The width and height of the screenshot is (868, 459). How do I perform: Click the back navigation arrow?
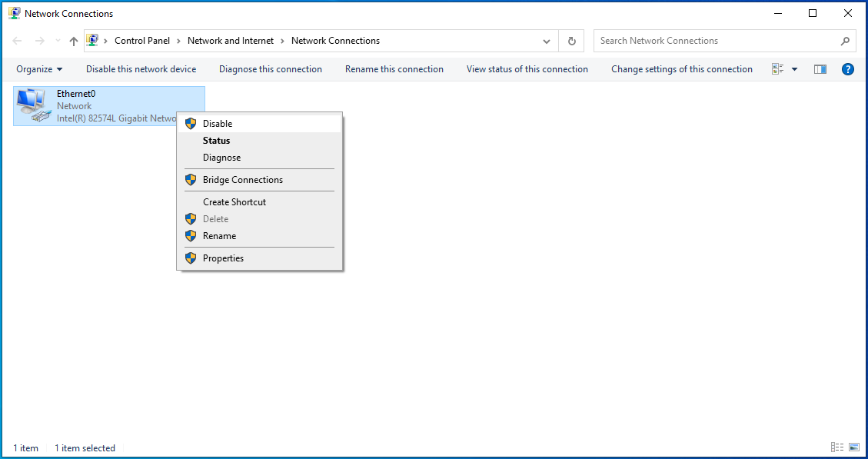(18, 42)
